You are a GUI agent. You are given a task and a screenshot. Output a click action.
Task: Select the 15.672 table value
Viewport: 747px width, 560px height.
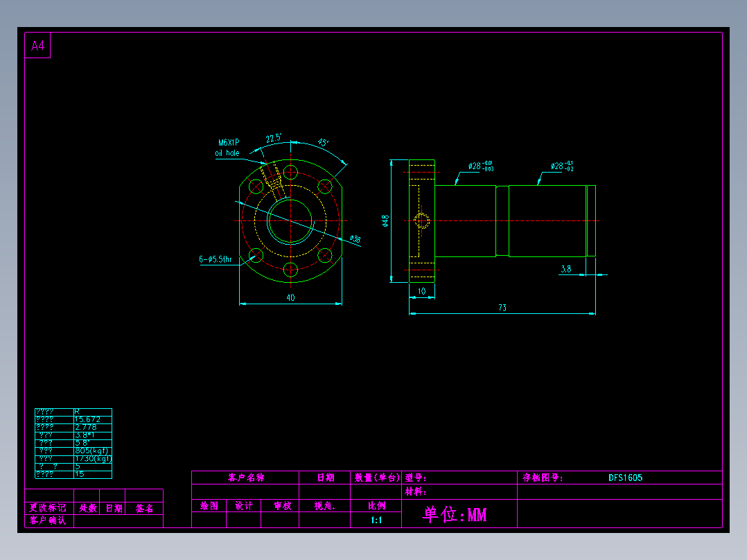(x=87, y=419)
